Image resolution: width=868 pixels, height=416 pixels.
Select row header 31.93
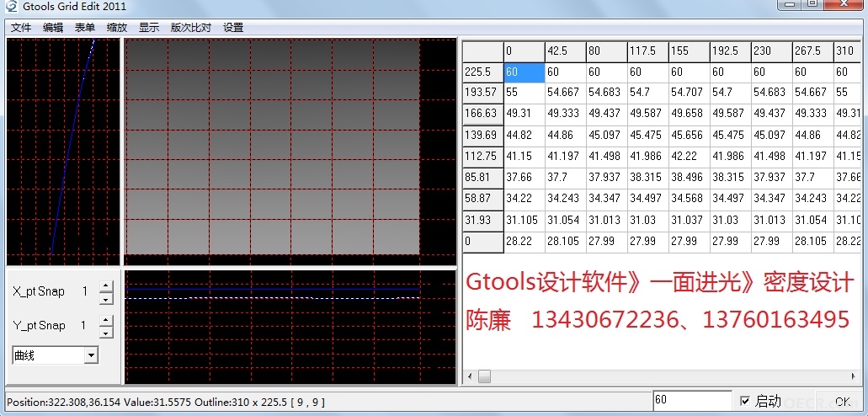pos(483,221)
